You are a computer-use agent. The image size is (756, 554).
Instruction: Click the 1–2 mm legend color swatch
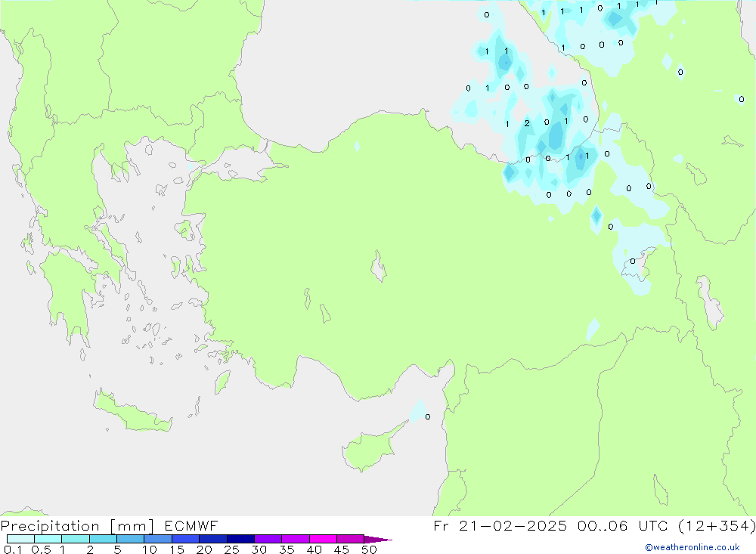click(75, 539)
